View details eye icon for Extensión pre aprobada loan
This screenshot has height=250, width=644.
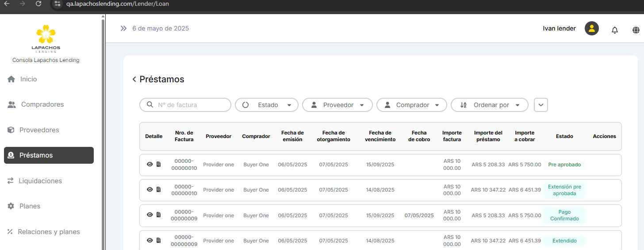[x=149, y=190]
